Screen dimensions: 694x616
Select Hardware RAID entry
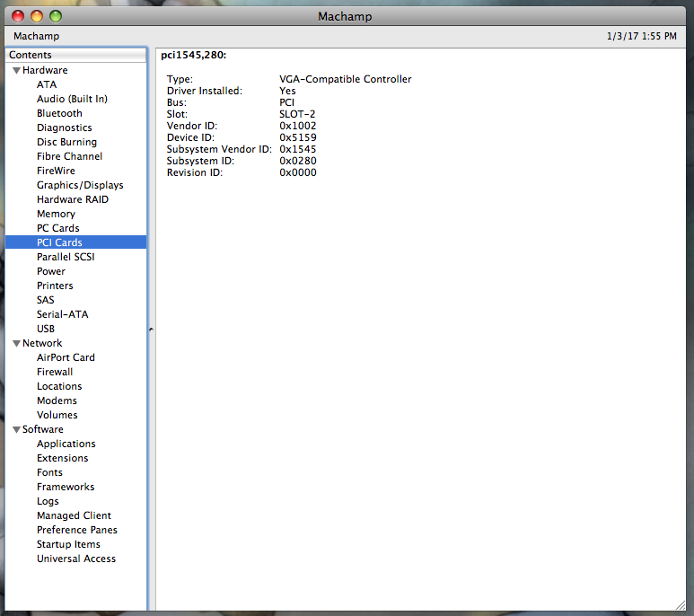(73, 199)
